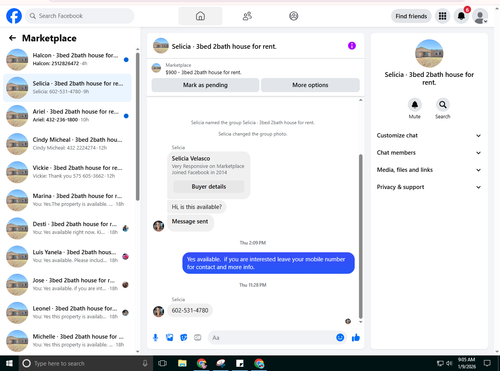Open the Facebook logo home link

(14, 16)
